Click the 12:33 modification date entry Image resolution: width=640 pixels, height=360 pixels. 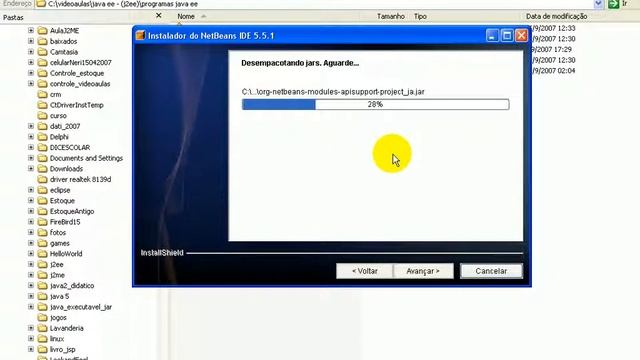coord(553,28)
